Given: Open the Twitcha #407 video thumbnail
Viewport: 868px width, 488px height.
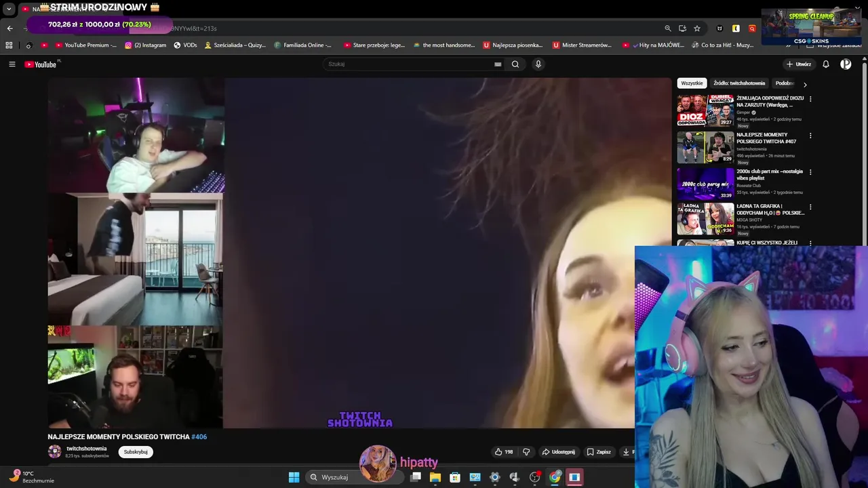Looking at the screenshot, I should 705,147.
